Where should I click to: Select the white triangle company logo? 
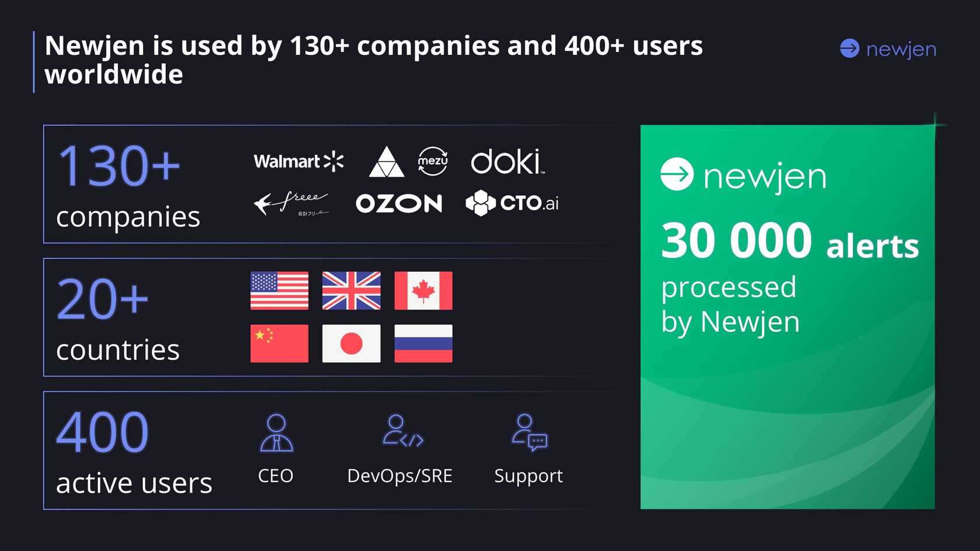point(386,162)
